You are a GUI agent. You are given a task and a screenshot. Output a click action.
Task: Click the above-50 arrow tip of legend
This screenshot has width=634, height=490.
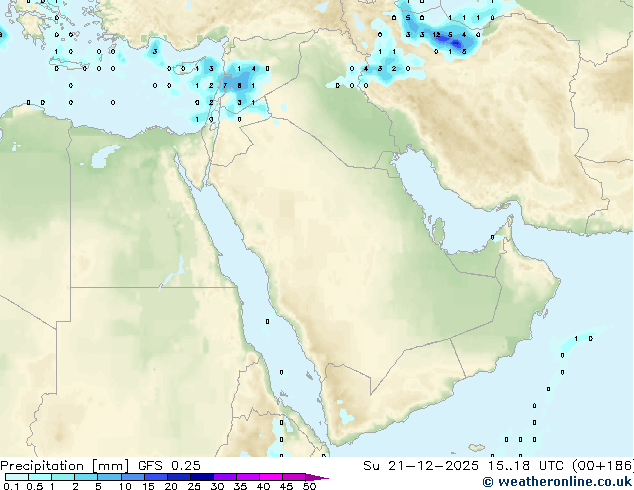(317, 477)
